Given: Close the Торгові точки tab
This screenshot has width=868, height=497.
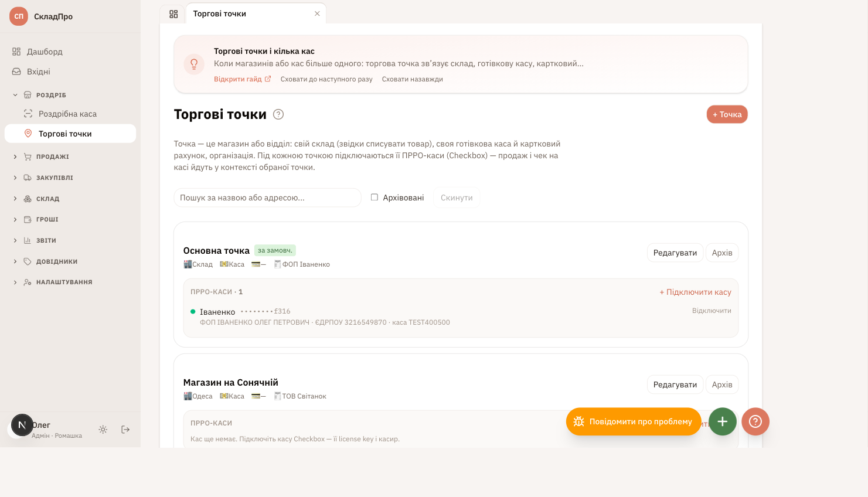Looking at the screenshot, I should click(x=317, y=13).
